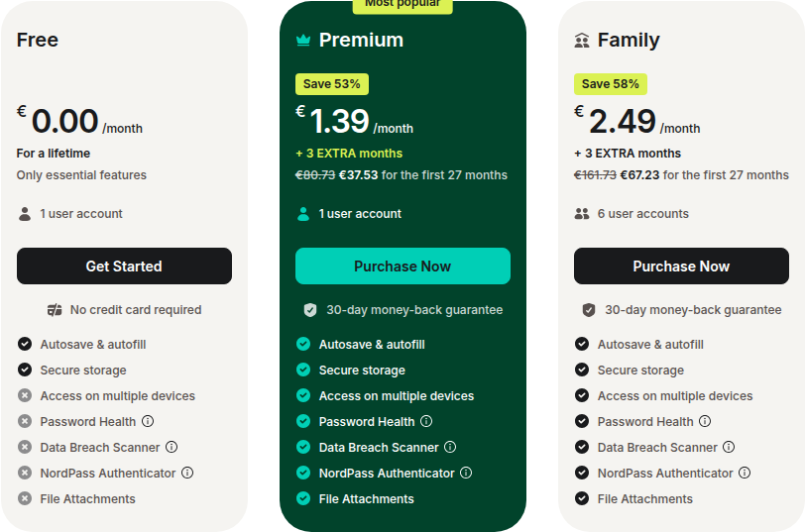Click Family Data Breach Scanner info icon
The width and height of the screenshot is (805, 532).
point(729,447)
